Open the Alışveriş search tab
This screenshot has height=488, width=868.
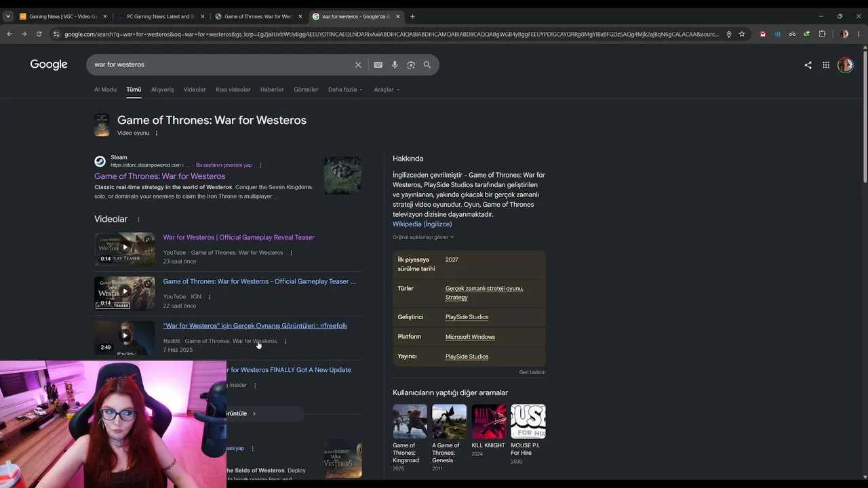pos(162,89)
